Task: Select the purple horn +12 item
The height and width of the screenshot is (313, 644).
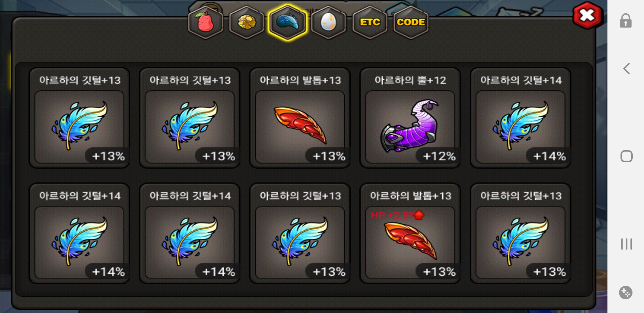Action: click(x=410, y=118)
